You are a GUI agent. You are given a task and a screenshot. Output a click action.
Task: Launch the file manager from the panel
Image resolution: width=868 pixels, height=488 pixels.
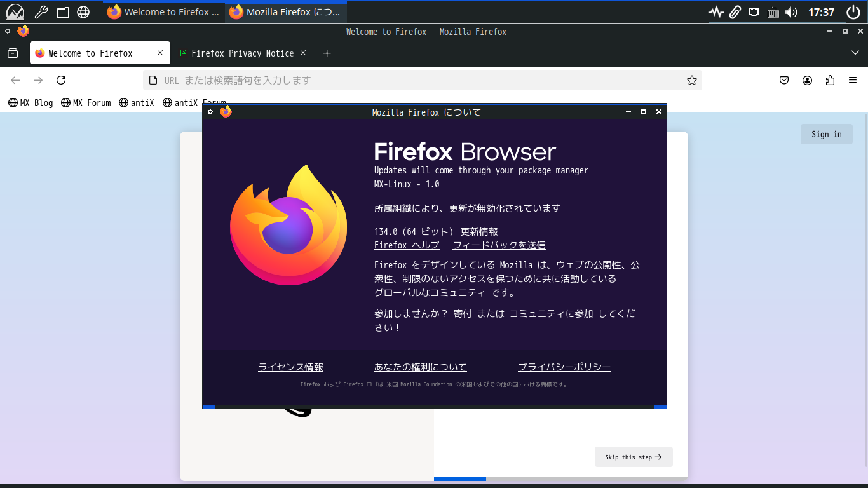(x=62, y=12)
